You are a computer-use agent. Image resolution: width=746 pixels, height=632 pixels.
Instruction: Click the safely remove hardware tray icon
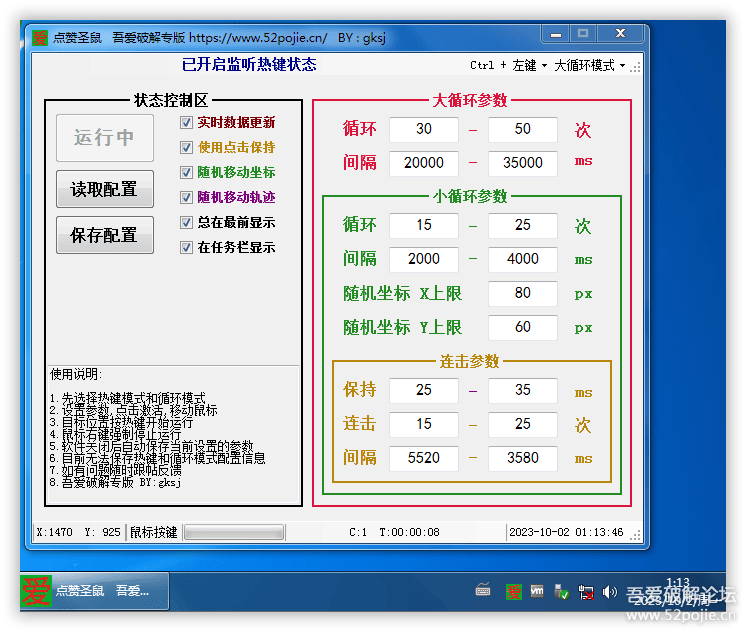pyautogui.click(x=561, y=592)
